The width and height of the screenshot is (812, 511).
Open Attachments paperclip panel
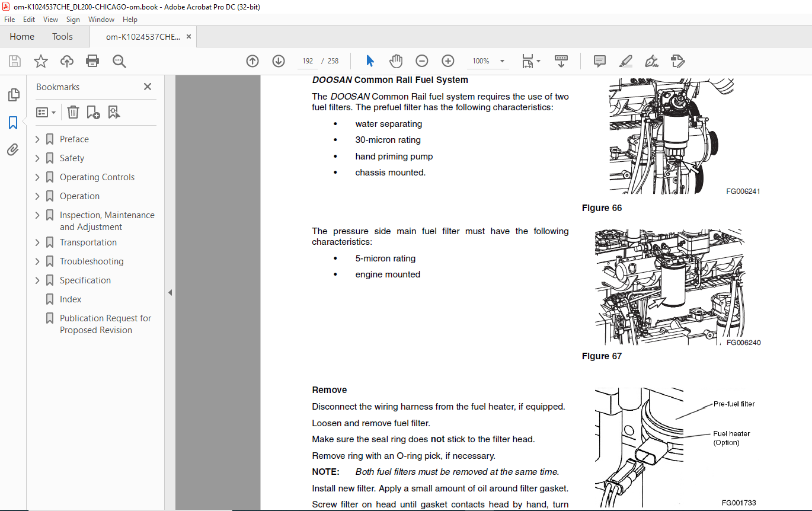(x=13, y=150)
